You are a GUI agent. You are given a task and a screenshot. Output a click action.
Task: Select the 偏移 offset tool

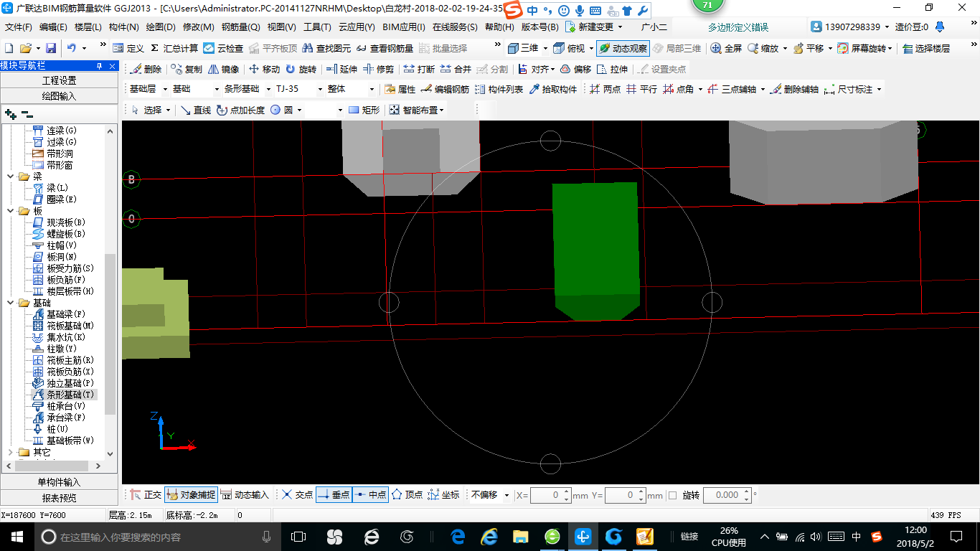tap(575, 69)
